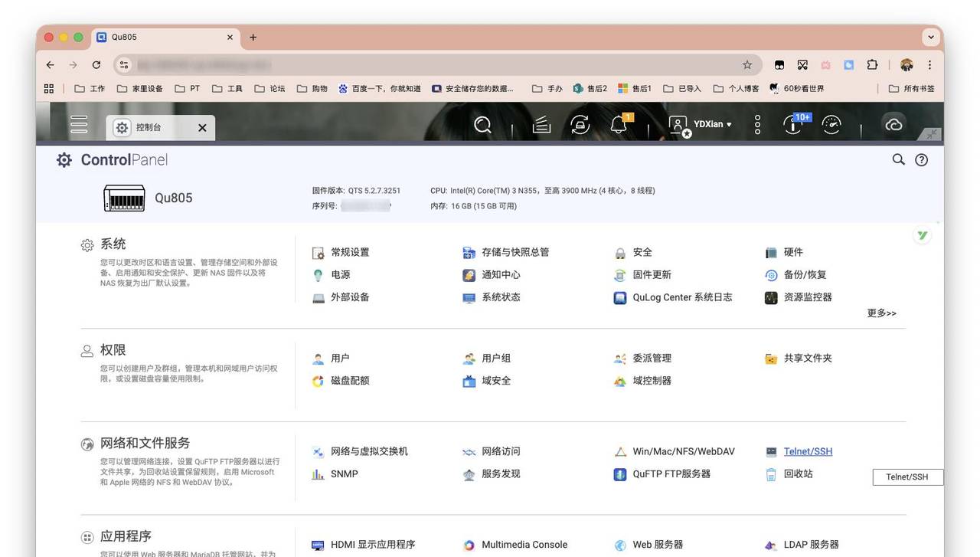Open 网络与虚拟交换机 settings
The width and height of the screenshot is (980, 557).
click(368, 451)
